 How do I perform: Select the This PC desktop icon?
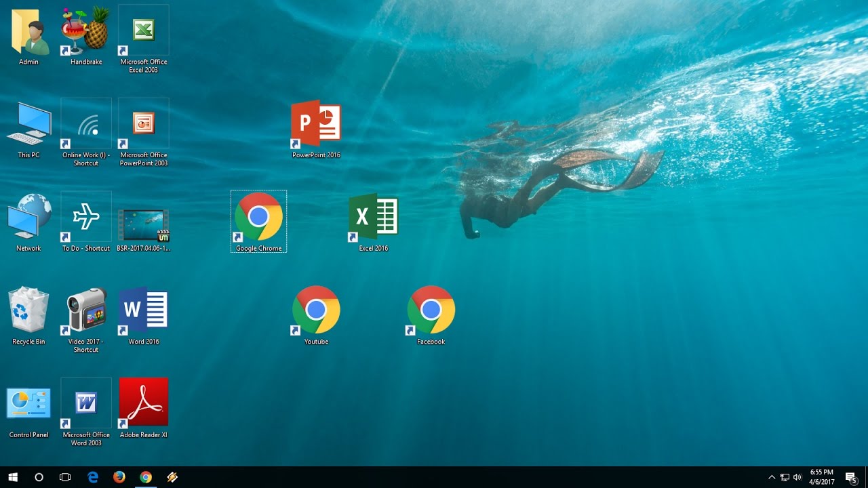pos(28,130)
